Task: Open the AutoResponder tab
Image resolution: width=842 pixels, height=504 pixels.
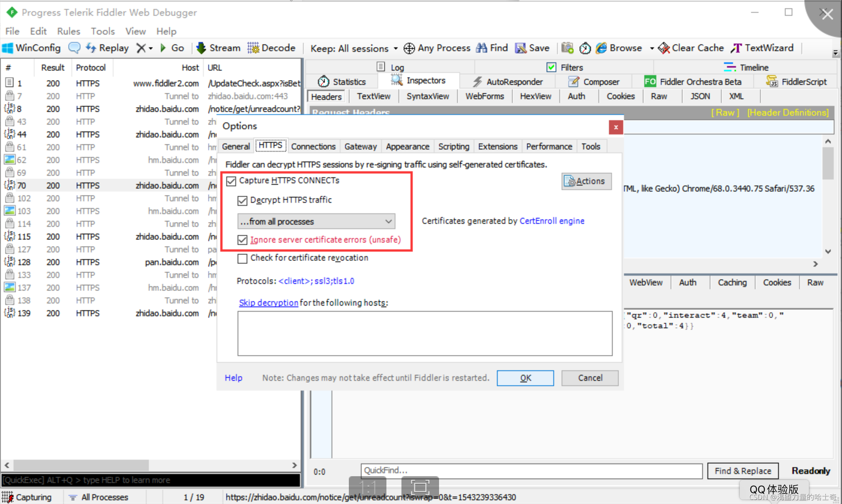Action: [507, 82]
